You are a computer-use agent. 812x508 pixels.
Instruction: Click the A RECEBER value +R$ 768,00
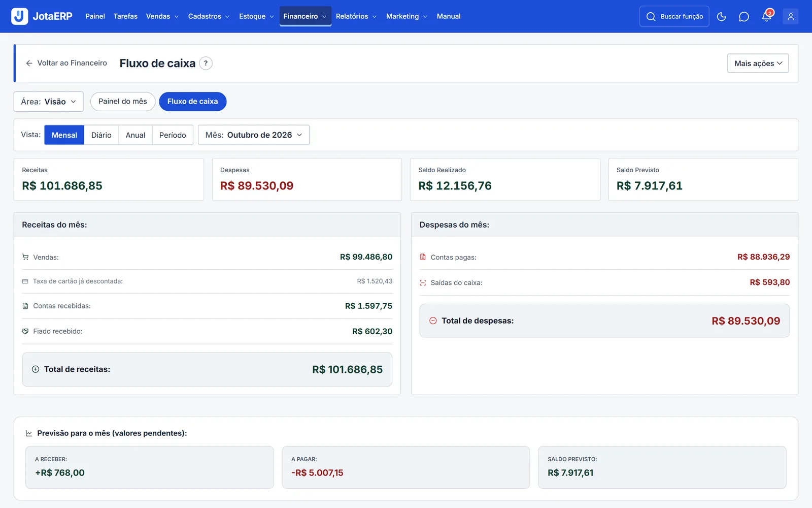[60, 473]
